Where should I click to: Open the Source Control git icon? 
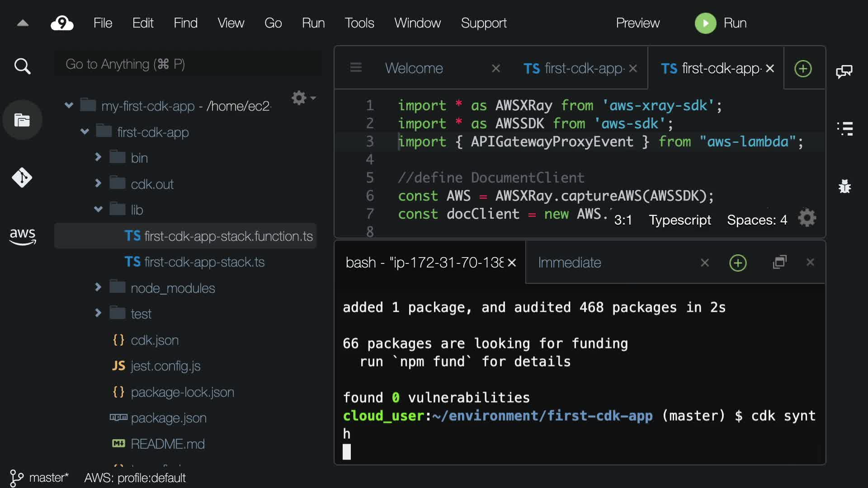click(x=22, y=178)
